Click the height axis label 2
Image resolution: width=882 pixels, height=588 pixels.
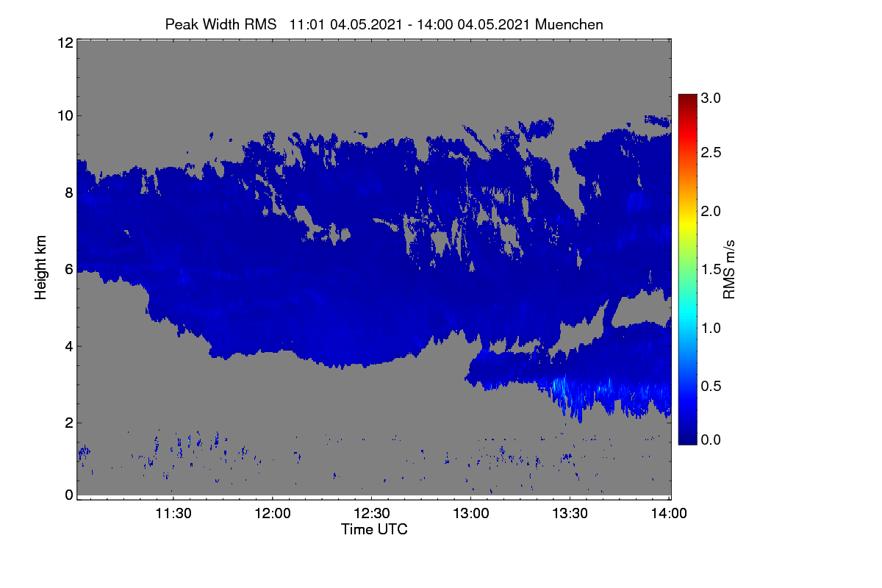pos(68,423)
